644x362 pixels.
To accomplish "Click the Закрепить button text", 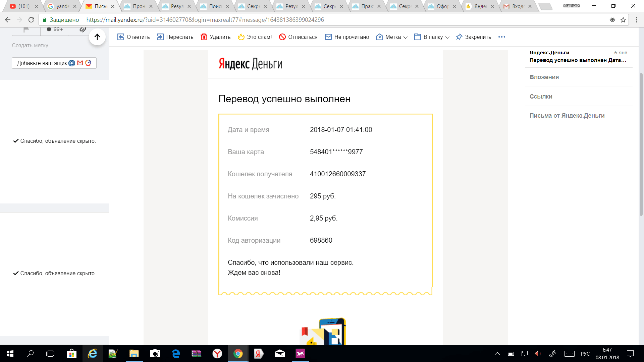I will [478, 37].
